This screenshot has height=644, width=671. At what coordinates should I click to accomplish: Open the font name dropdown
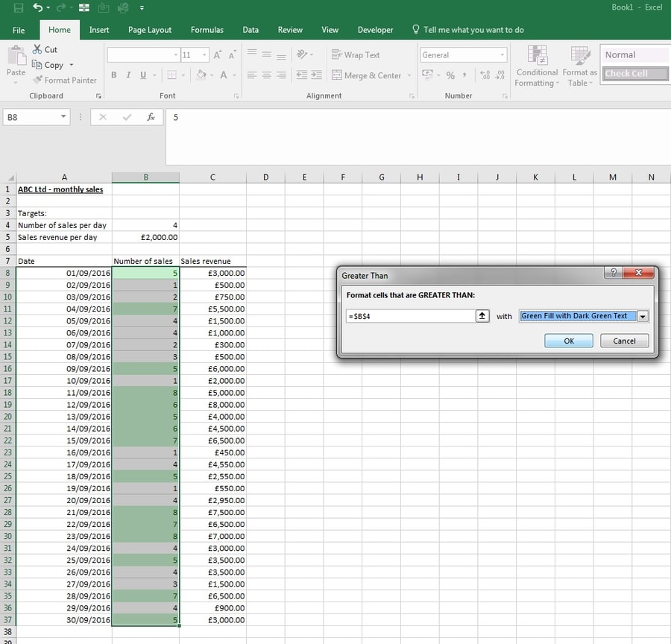point(175,54)
